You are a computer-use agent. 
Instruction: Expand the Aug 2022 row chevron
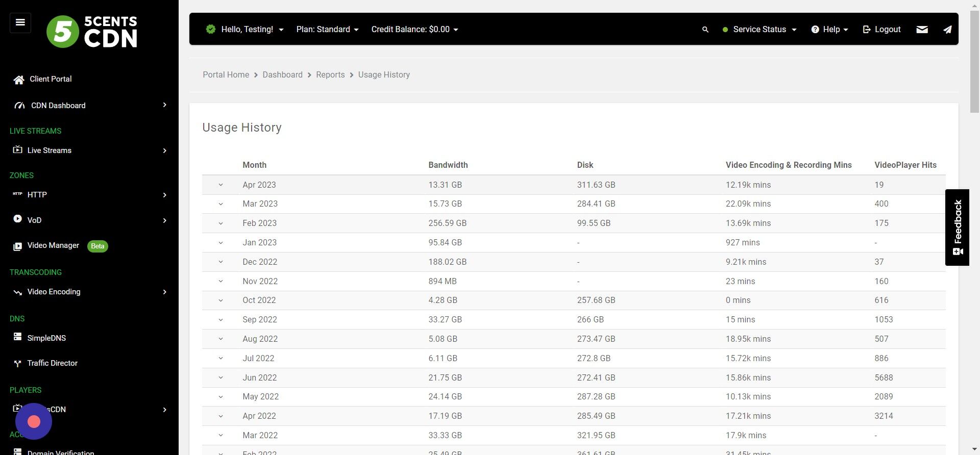pyautogui.click(x=221, y=339)
